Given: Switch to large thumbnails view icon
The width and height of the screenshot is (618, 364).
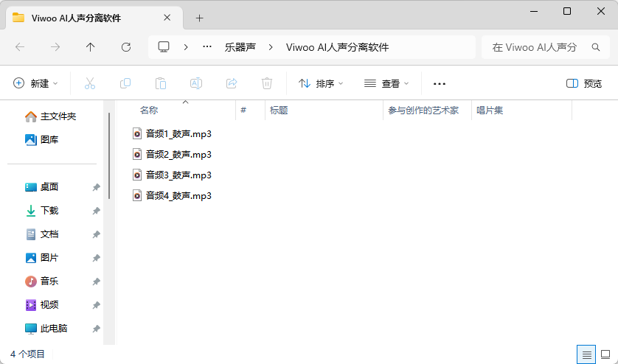Looking at the screenshot, I should [605, 354].
